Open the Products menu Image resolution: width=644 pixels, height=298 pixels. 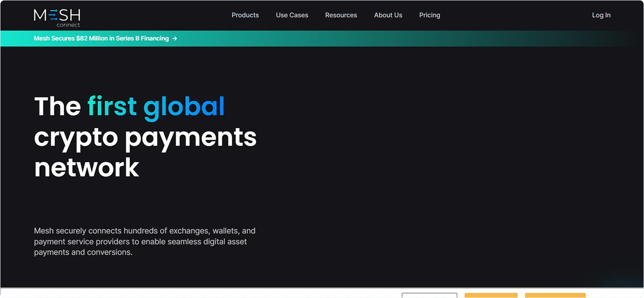coord(245,15)
